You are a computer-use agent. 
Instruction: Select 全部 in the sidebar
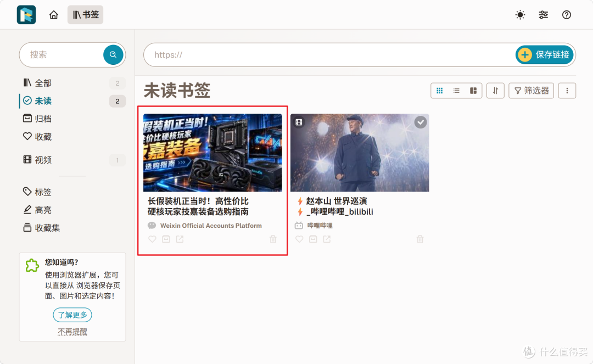pos(72,83)
